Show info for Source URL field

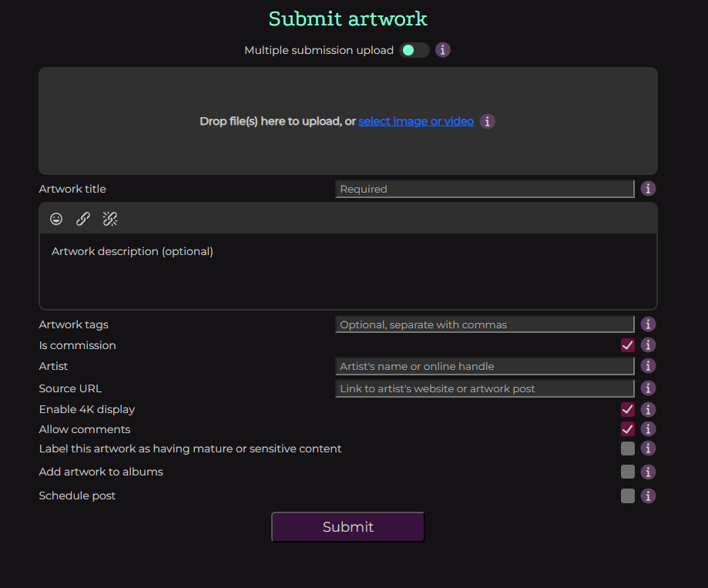coord(649,388)
